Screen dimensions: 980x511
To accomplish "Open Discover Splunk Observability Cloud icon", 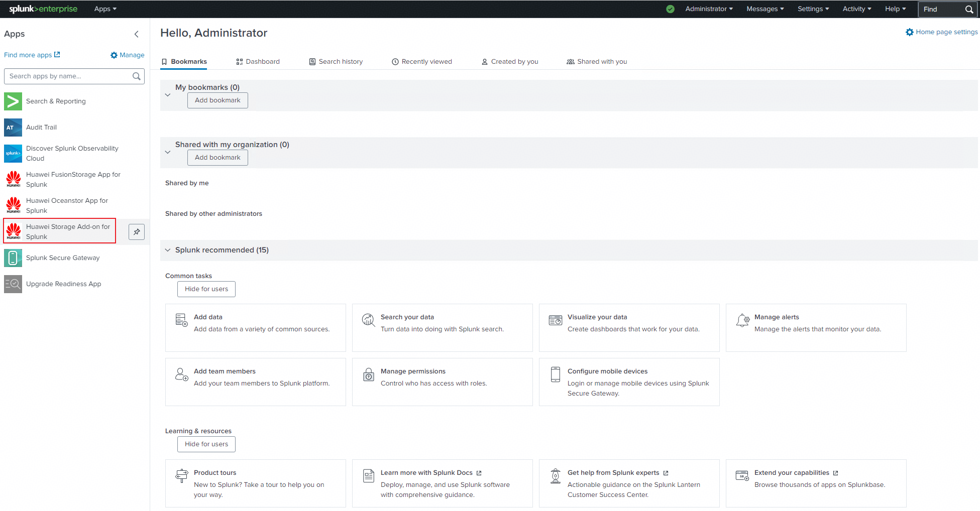I will coord(13,154).
